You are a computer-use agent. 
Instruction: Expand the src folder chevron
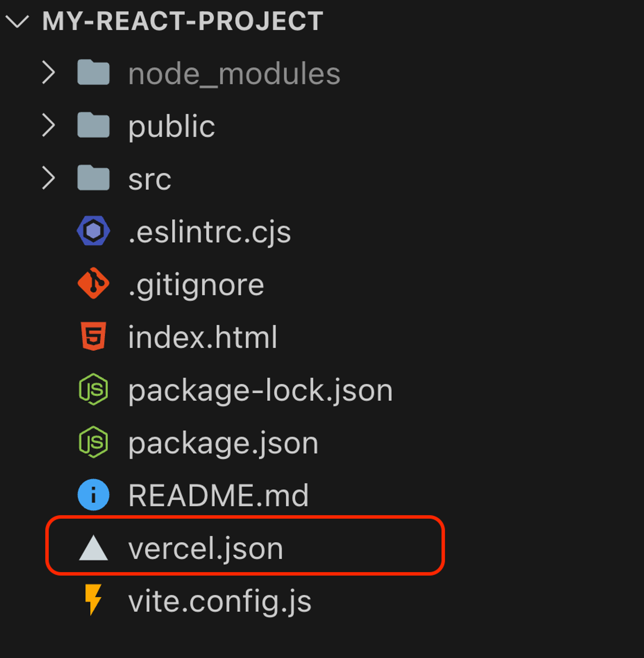pos(49,178)
